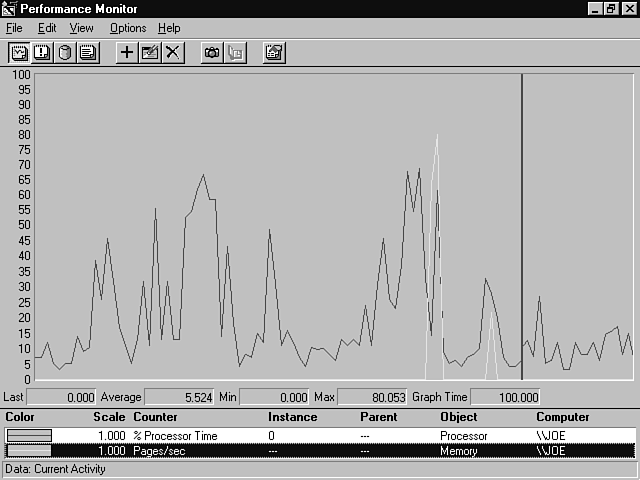Open the File menu
This screenshot has width=640, height=480.
coord(14,28)
